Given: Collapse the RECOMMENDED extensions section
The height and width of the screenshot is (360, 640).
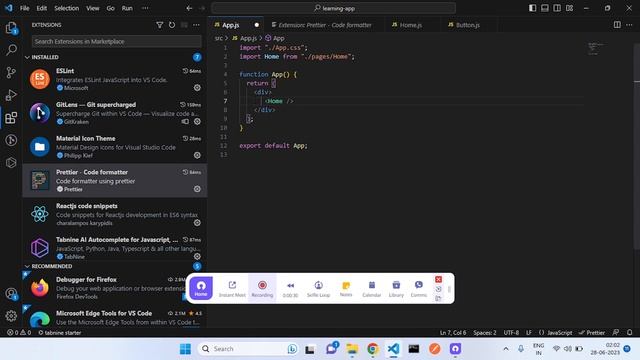Looking at the screenshot, I should point(48,266).
